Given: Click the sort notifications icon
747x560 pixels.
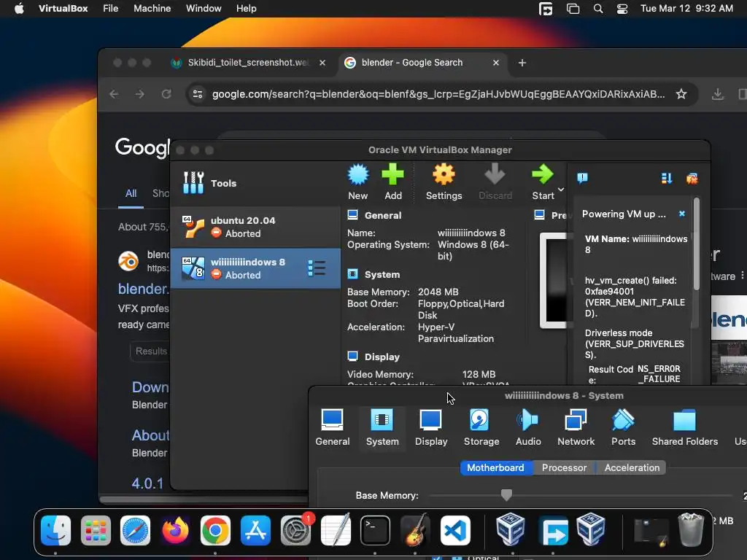Looking at the screenshot, I should click(667, 179).
